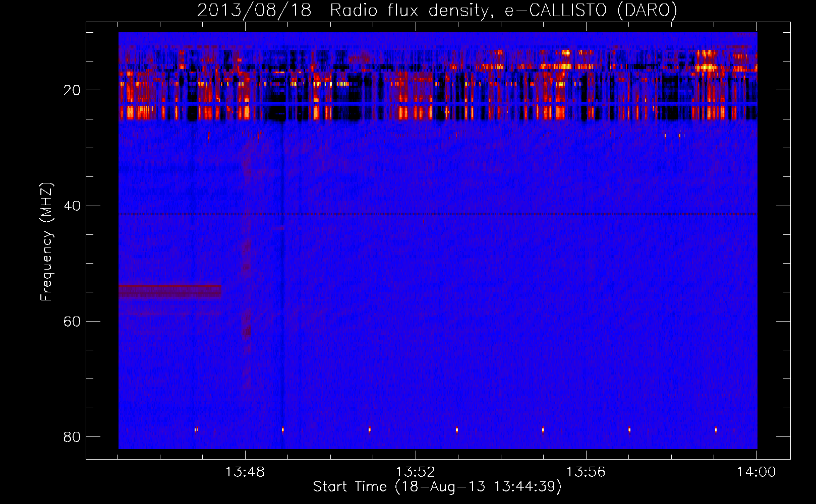Image resolution: width=816 pixels, height=504 pixels.
Task: Choose the 14:00 time tick label
Action: pos(756,472)
